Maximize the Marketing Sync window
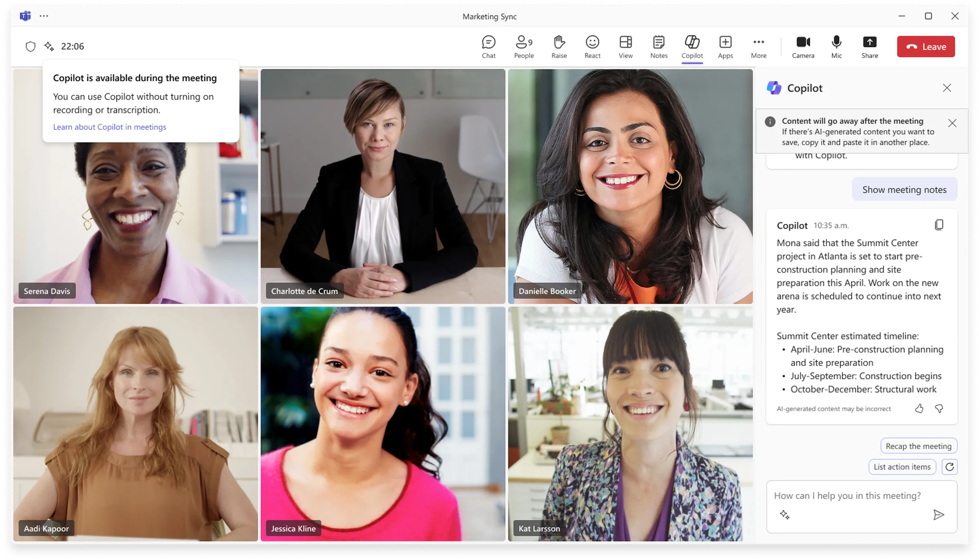This screenshot has width=979, height=560. point(928,16)
